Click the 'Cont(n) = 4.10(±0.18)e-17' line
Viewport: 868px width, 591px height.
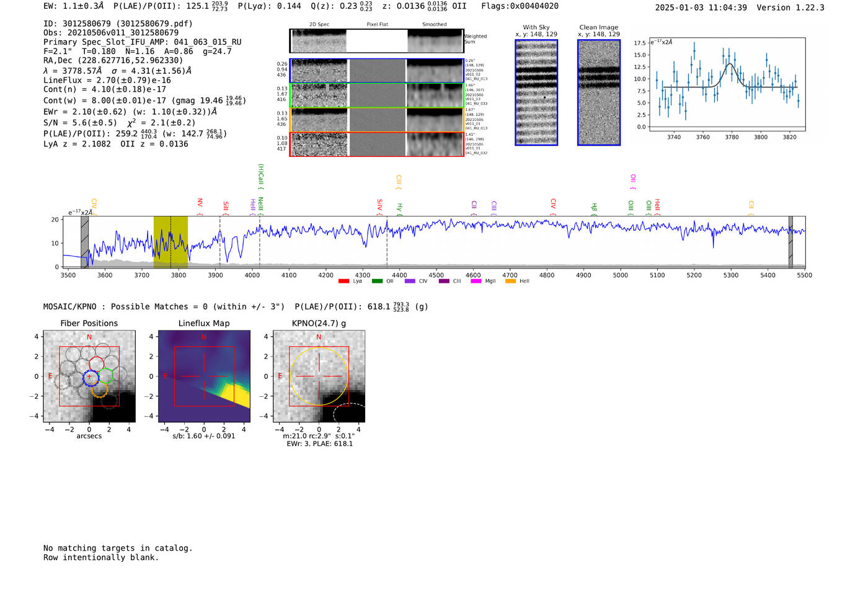click(x=105, y=89)
